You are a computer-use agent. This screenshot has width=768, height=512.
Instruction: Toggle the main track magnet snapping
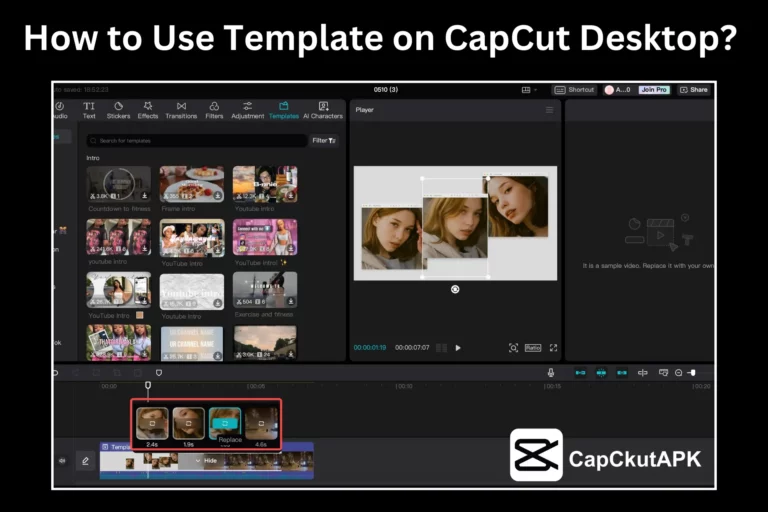[580, 373]
